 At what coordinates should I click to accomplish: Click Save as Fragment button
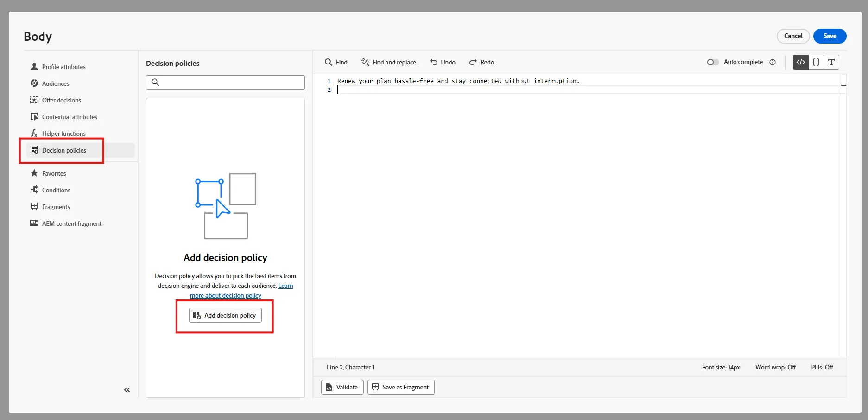[x=401, y=387]
